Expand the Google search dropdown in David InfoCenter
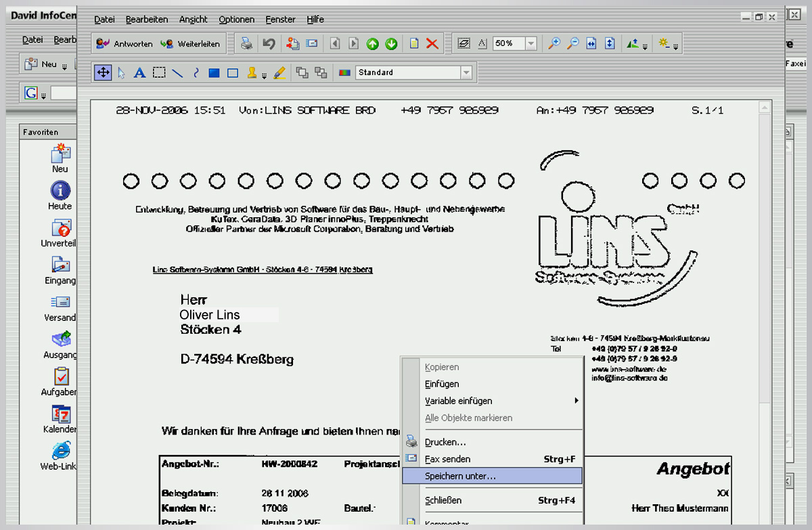This screenshot has width=812, height=530. point(43,95)
